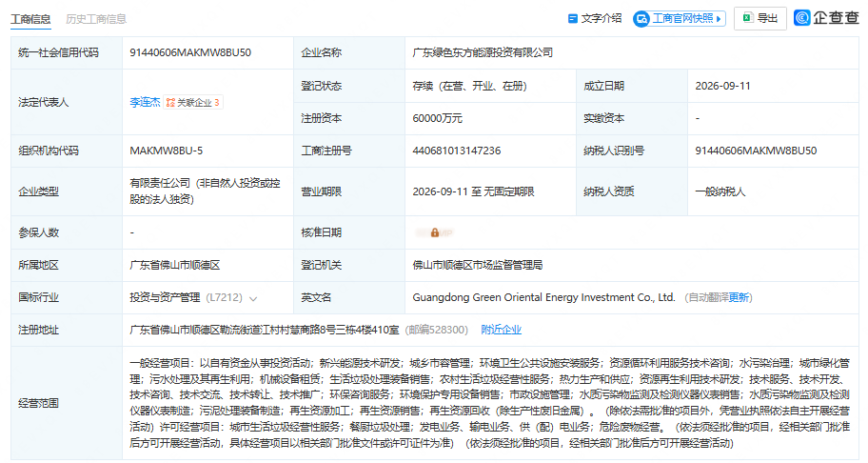
Task: Click the industry code (L7212)
Action: [x=224, y=297]
